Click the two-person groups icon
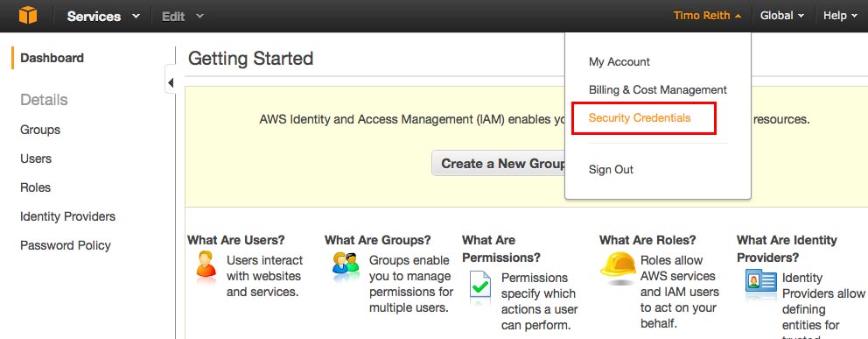This screenshot has width=868, height=339. [x=346, y=265]
